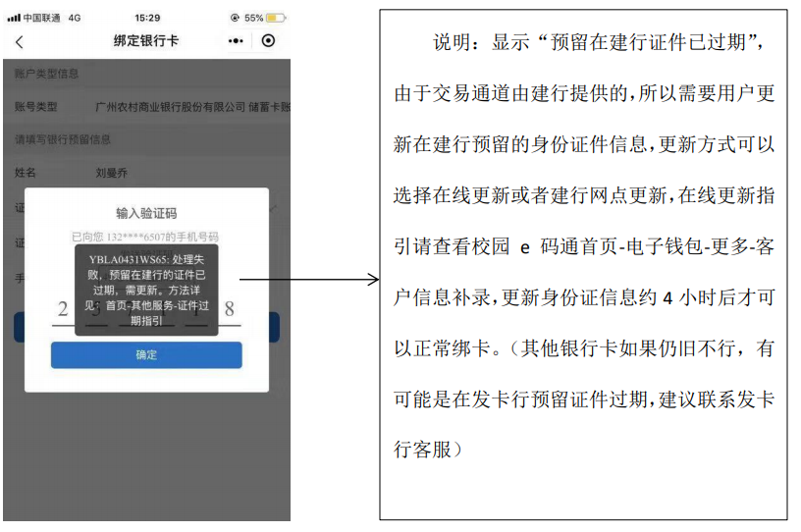This screenshot has width=801, height=532.
Task: Tap the last verification code digit 8
Action: click(230, 308)
